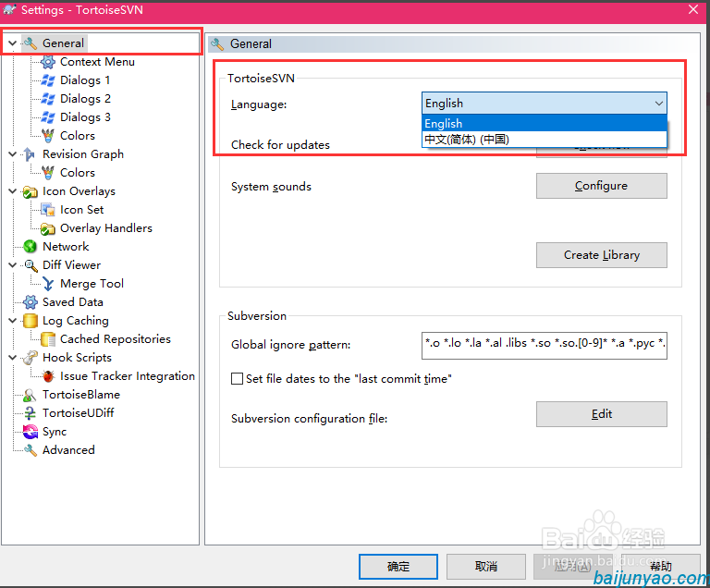
Task: Click the TortoiseUDiff icon
Action: click(30, 413)
